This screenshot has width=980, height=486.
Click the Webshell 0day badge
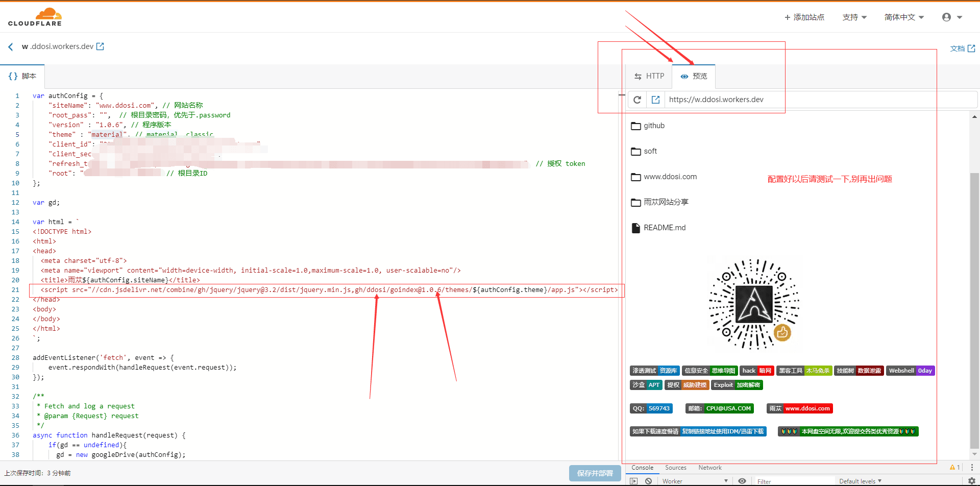click(x=911, y=371)
